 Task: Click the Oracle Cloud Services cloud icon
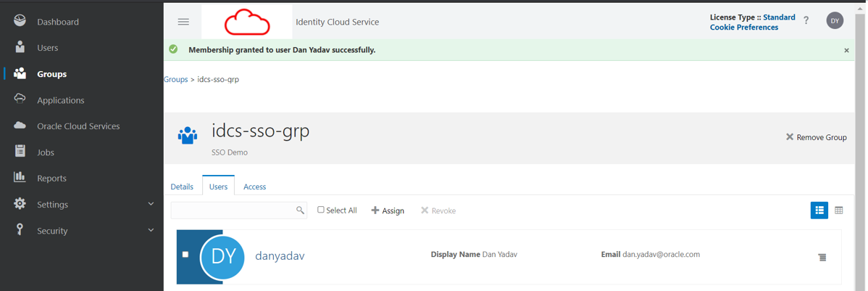click(x=20, y=126)
